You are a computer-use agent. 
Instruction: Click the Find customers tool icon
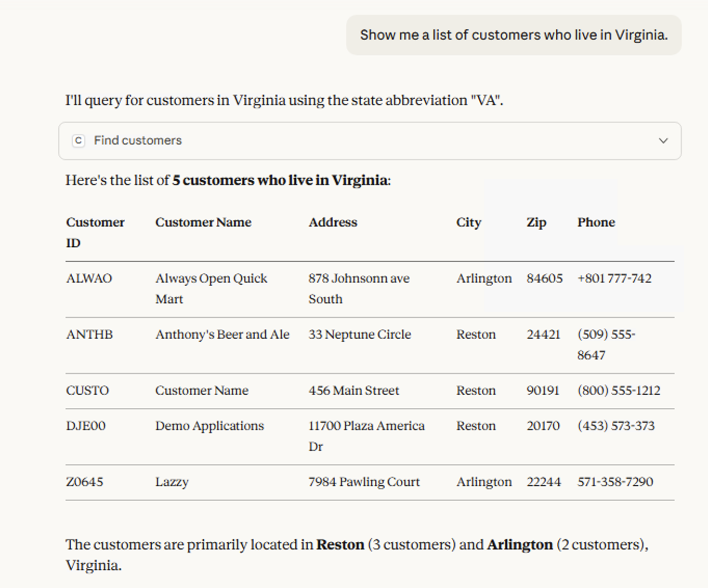click(78, 141)
